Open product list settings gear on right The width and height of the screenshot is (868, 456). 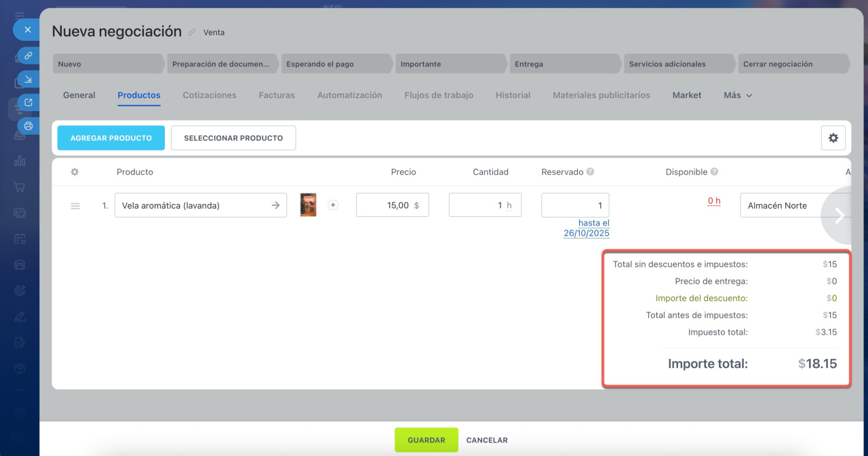point(833,138)
